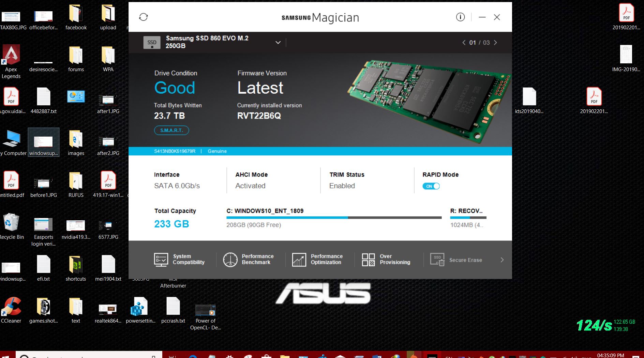Open Over Provisioning settings

[x=386, y=260]
